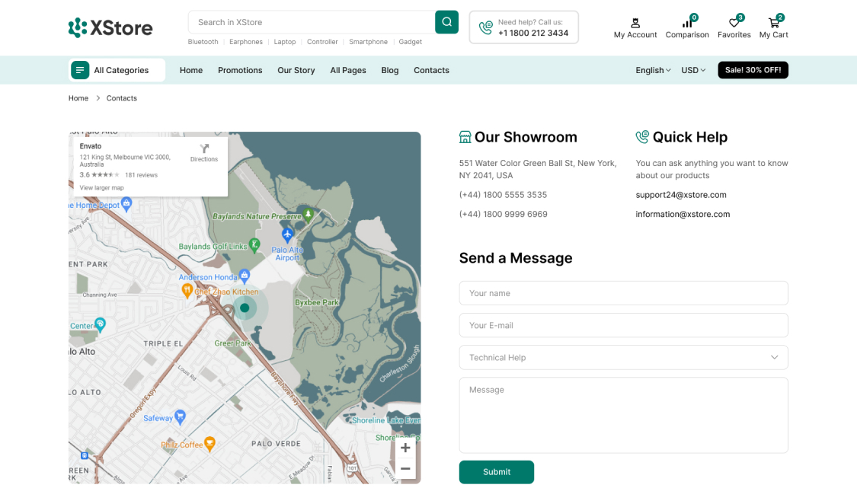
Task: Click the Chef Zhao Kitchen restaurant marker
Action: click(187, 291)
